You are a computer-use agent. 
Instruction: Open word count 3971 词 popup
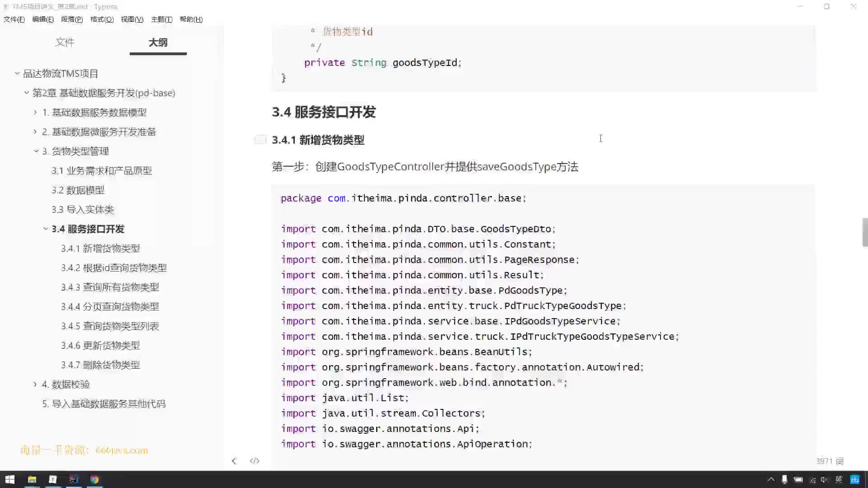(x=830, y=461)
